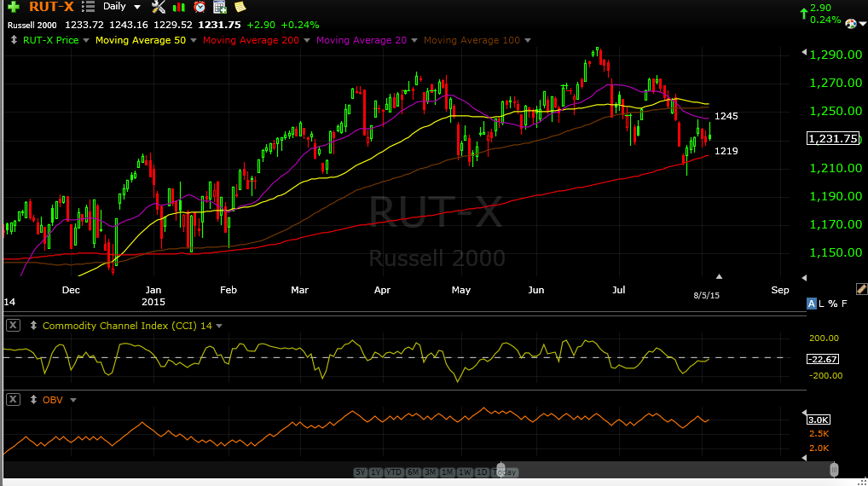Screen dimensions: 868x486
Task: Select the 1Y time range
Action: [x=376, y=472]
